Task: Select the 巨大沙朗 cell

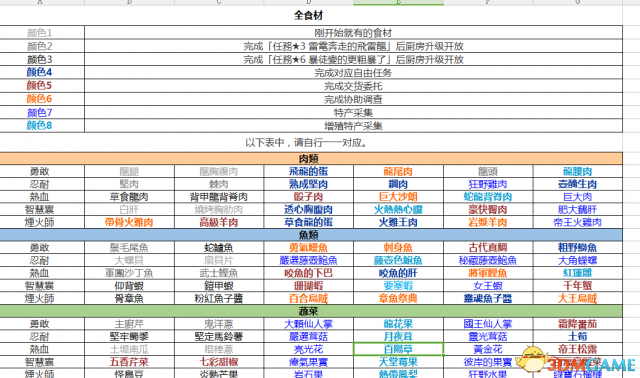Action: 398,197
